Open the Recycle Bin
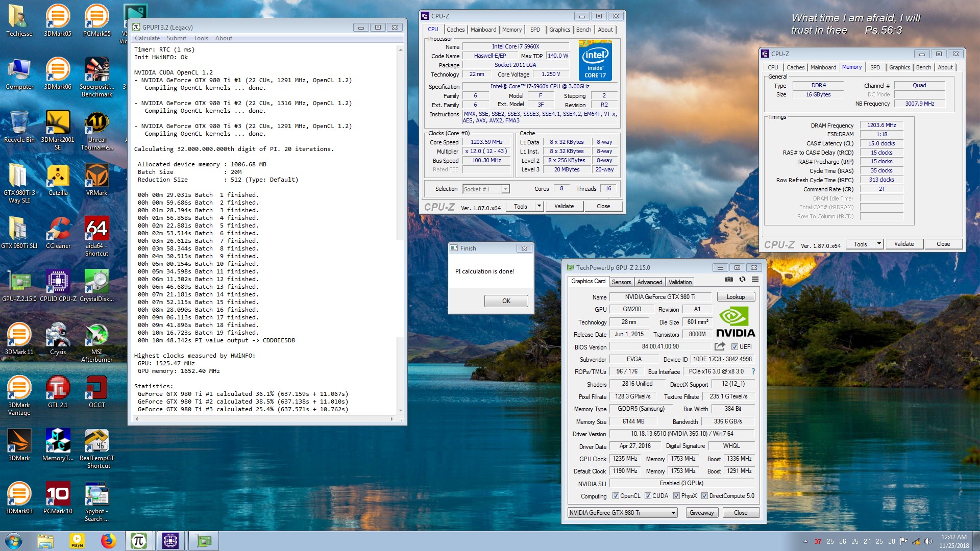Screen dimensions: 980x551 19,127
